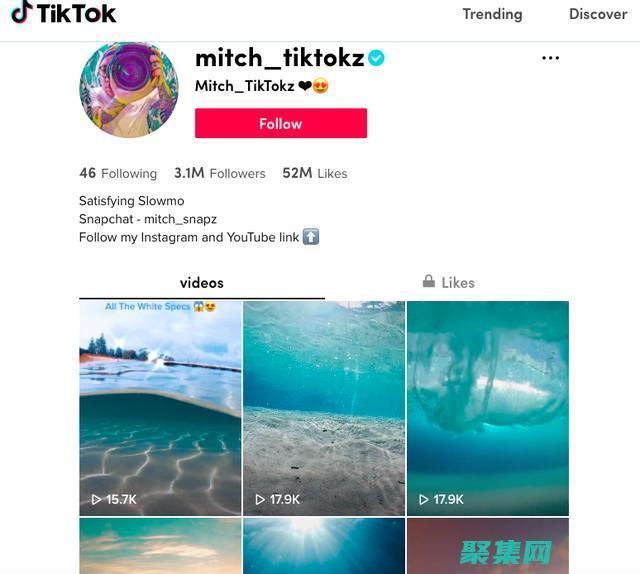Click the TikTok logo in the header

pyautogui.click(x=63, y=13)
